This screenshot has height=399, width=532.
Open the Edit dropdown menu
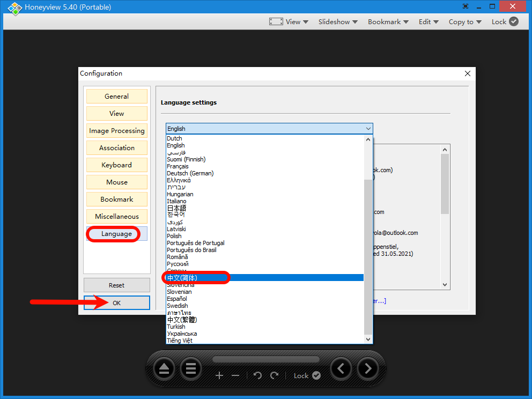tap(428, 21)
